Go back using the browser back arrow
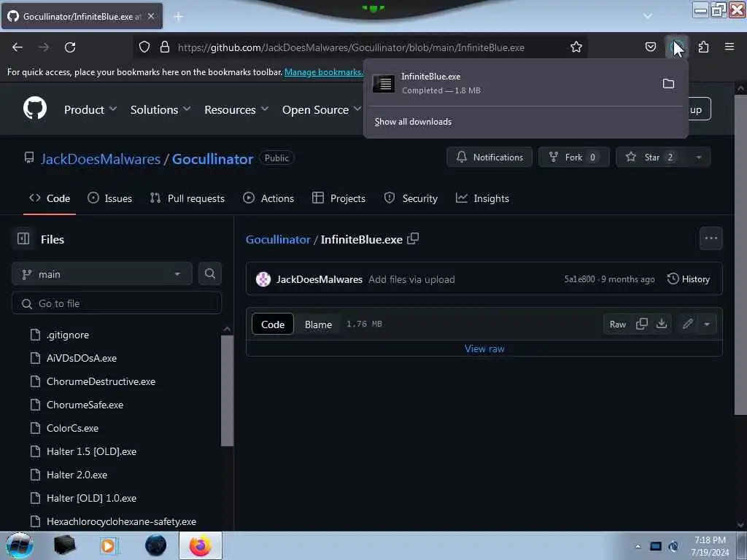The image size is (747, 560). [18, 47]
